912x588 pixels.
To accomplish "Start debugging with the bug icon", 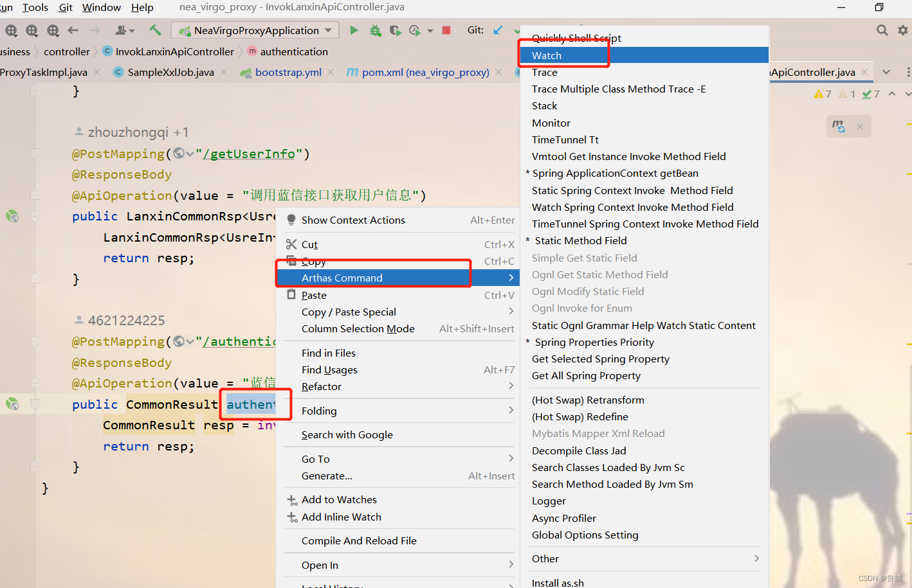I will click(375, 30).
